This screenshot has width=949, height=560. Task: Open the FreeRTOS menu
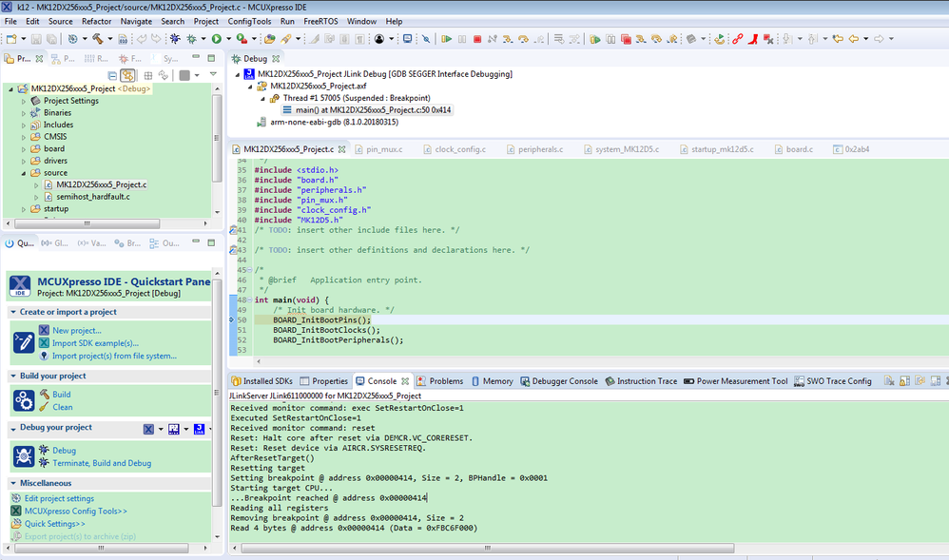pyautogui.click(x=320, y=21)
